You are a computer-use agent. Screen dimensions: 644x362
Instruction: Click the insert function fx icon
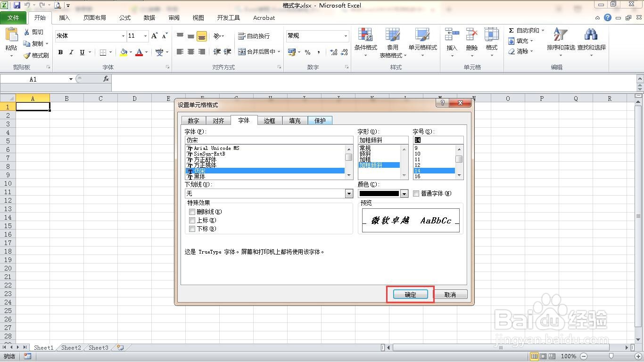(106, 79)
